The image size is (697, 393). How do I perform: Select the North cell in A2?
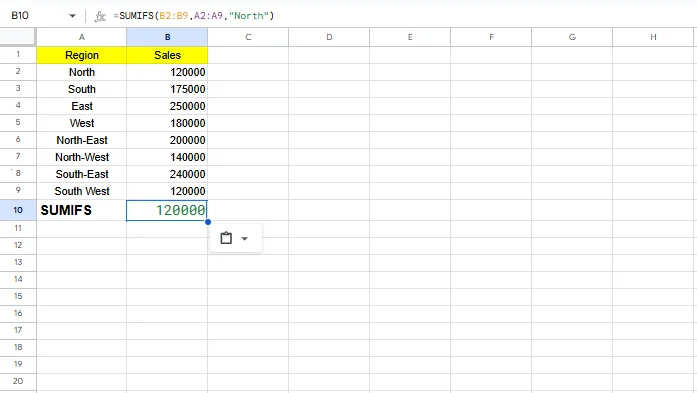pyautogui.click(x=82, y=72)
